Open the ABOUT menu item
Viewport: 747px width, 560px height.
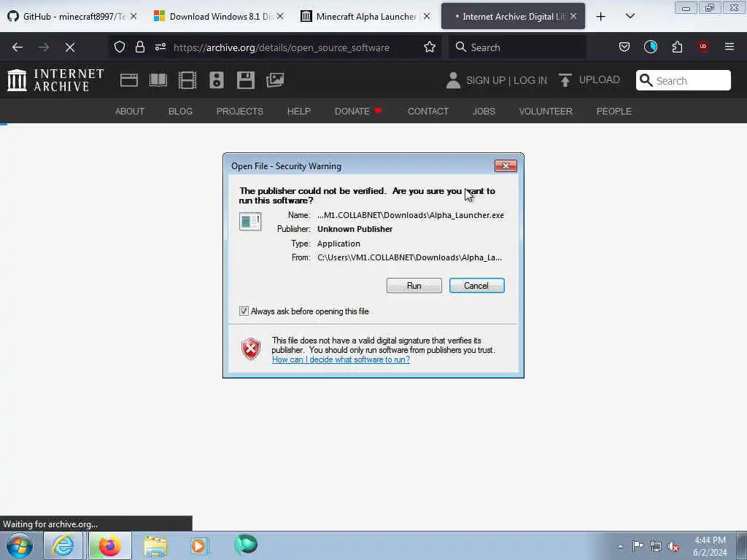click(x=130, y=111)
